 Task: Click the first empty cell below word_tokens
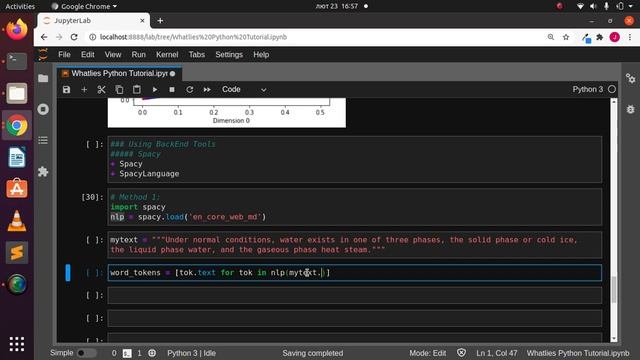point(355,296)
